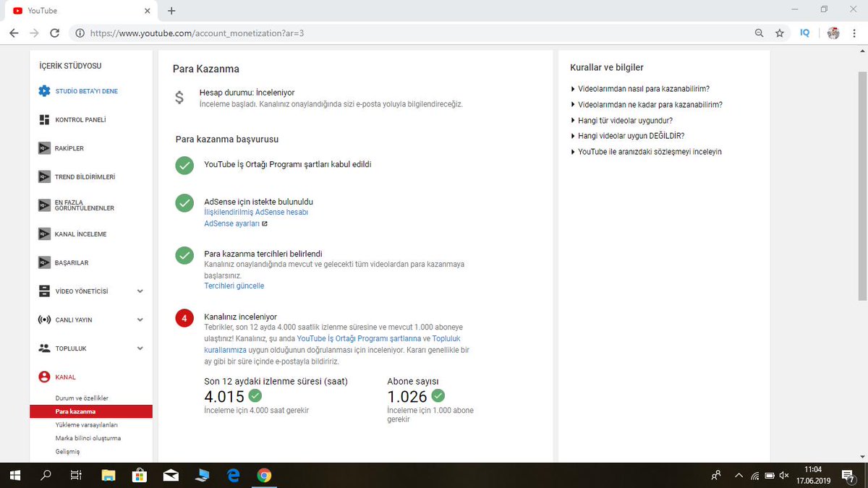Click the dollar sign account status icon
Viewport: 868px width, 488px height.
coord(179,98)
